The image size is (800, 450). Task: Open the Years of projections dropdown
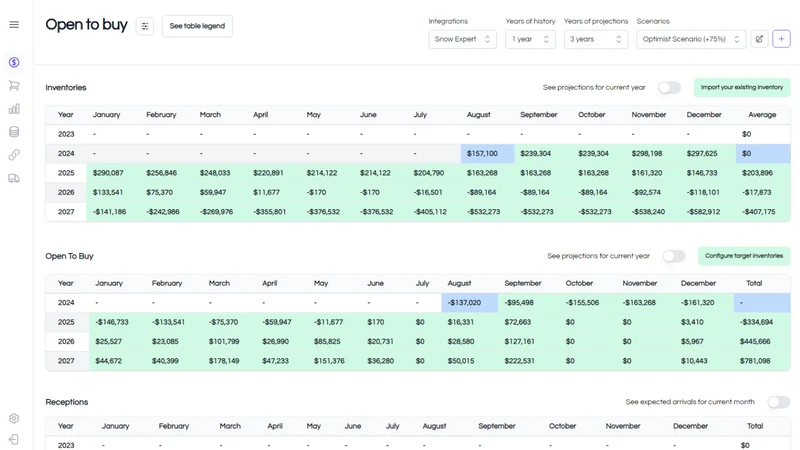595,39
